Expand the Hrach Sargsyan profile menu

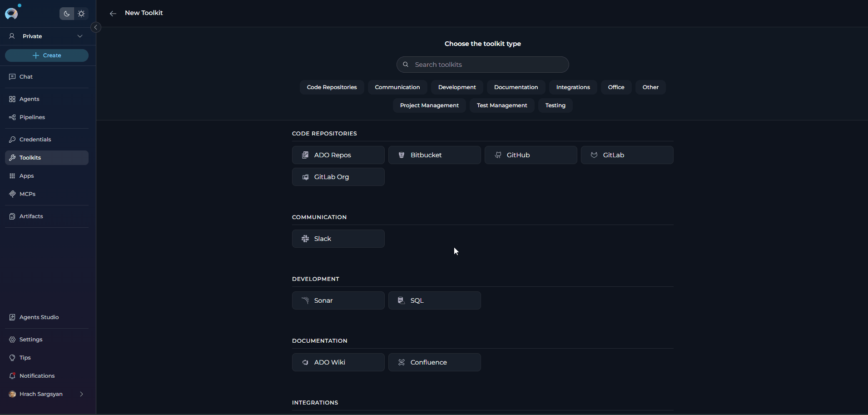(80, 394)
